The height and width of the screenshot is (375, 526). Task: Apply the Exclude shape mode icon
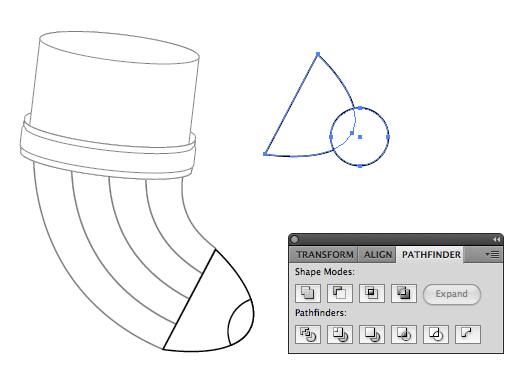tap(404, 293)
